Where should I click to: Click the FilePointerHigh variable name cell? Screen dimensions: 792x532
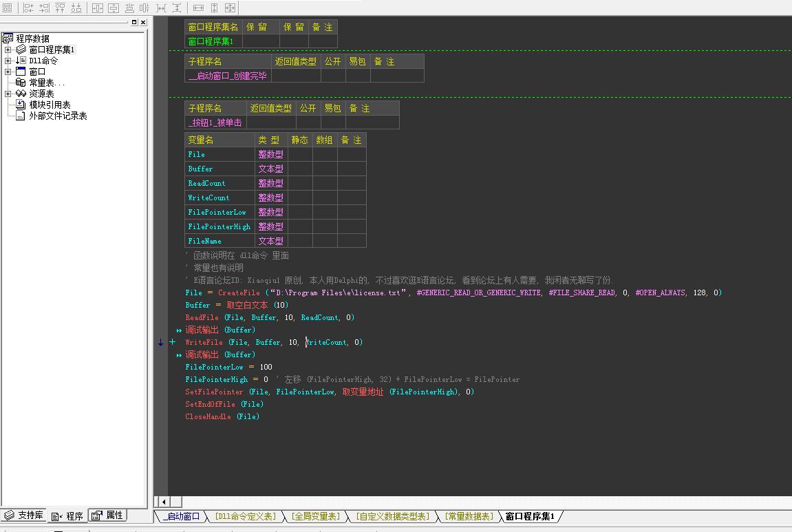(220, 227)
